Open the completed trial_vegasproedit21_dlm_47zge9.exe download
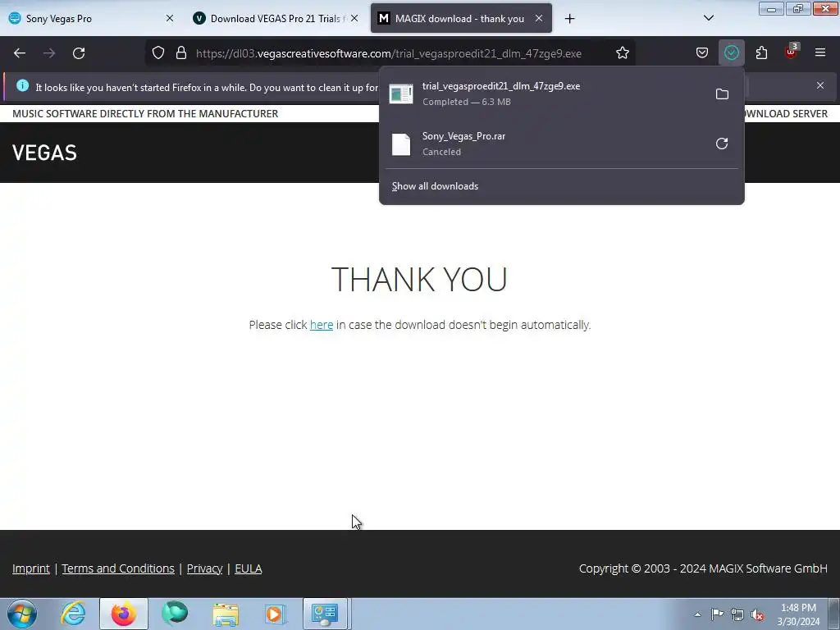The image size is (840, 630). click(544, 94)
